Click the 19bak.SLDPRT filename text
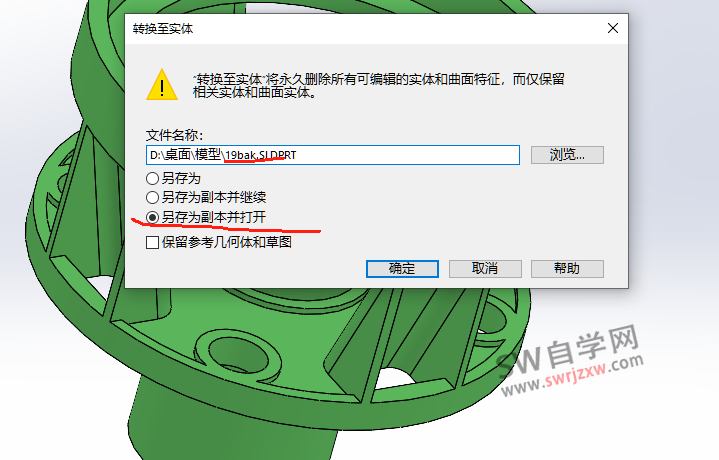Image resolution: width=719 pixels, height=460 pixels. coord(261,155)
